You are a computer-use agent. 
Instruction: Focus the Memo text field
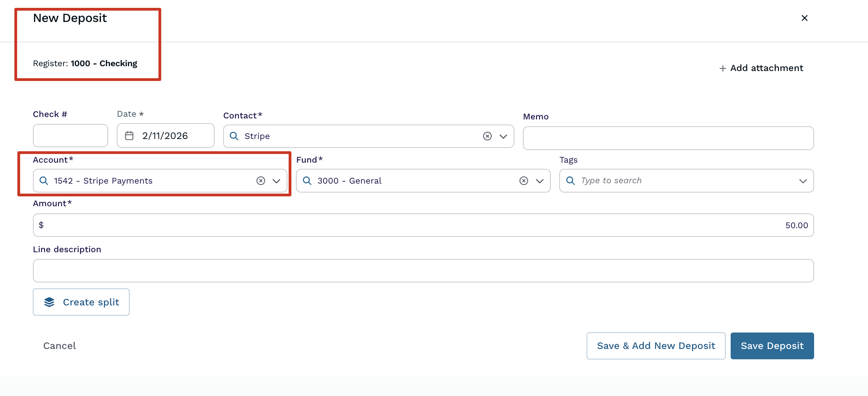pos(668,138)
